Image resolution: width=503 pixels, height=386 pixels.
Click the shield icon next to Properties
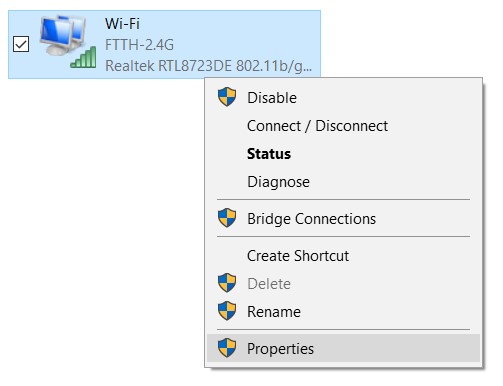click(x=227, y=348)
